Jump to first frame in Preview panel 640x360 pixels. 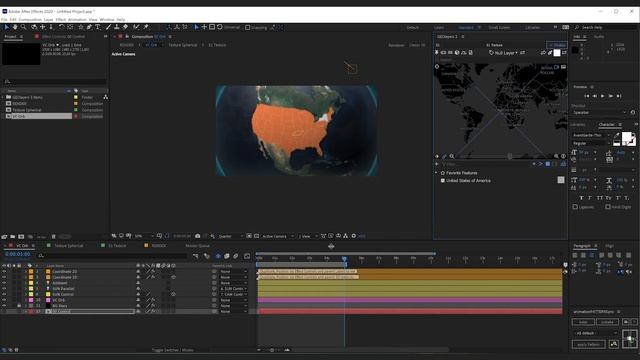[x=587, y=96]
